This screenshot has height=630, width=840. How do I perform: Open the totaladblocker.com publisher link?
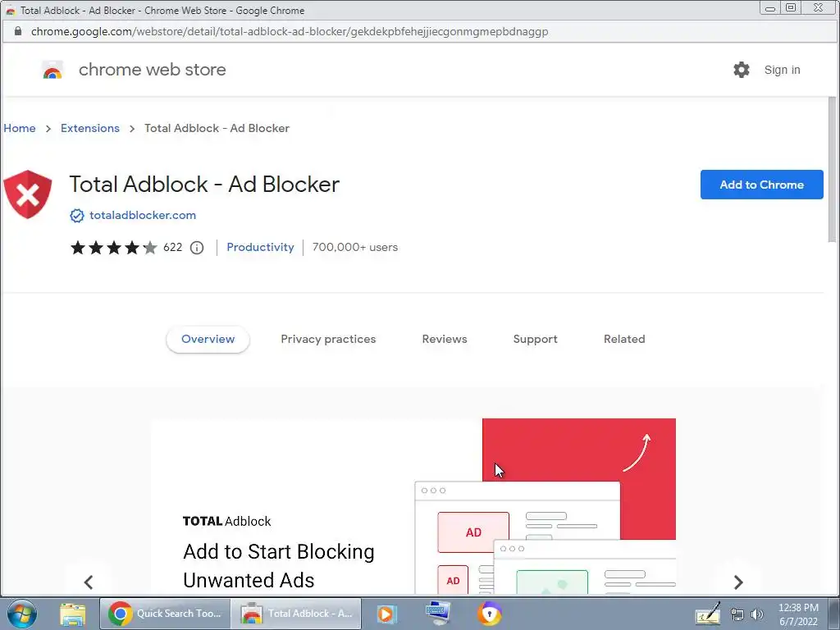click(x=143, y=216)
